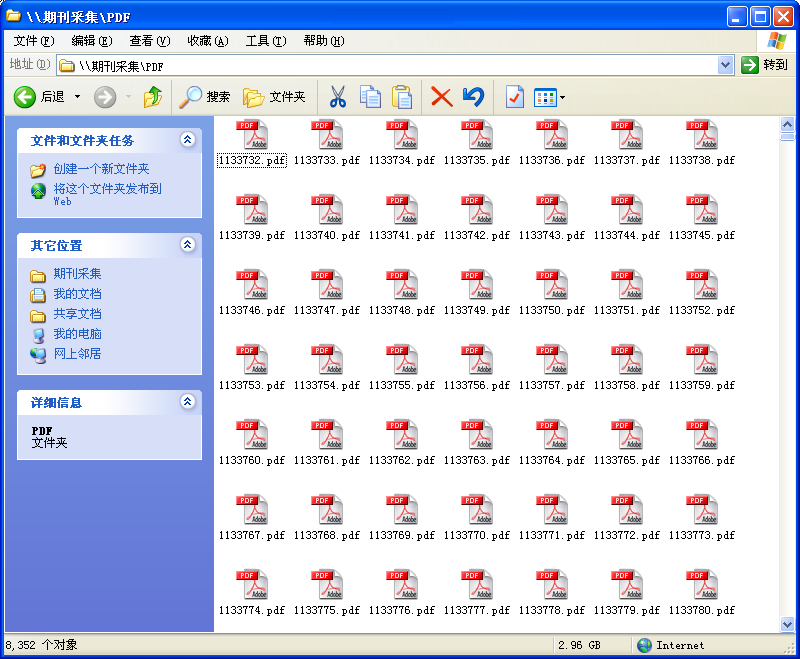Image resolution: width=800 pixels, height=659 pixels.
Task: Click the red X Delete icon
Action: click(441, 97)
